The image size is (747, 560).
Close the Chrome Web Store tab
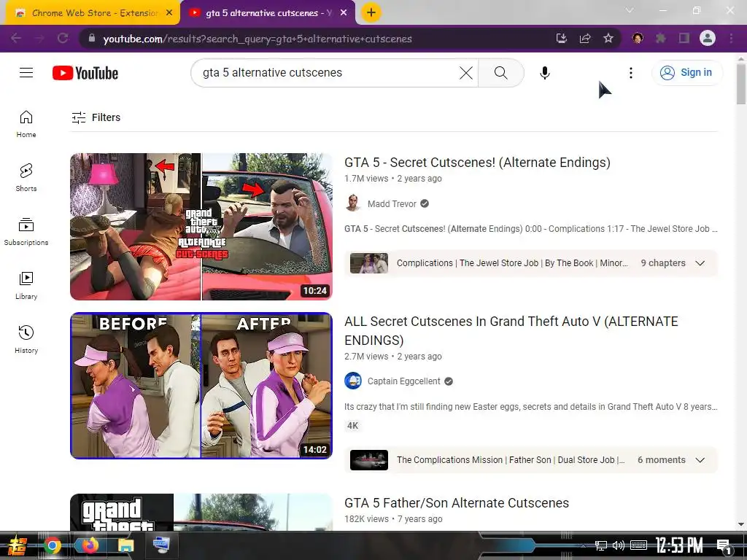click(x=169, y=13)
